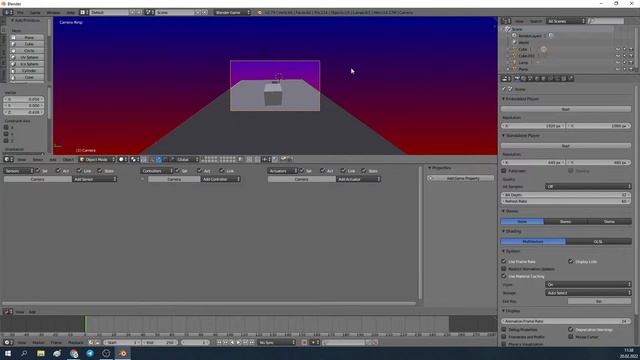Open Blender from the Windows taskbar
Image resolution: width=640 pixels, height=360 pixels.
coord(122,353)
